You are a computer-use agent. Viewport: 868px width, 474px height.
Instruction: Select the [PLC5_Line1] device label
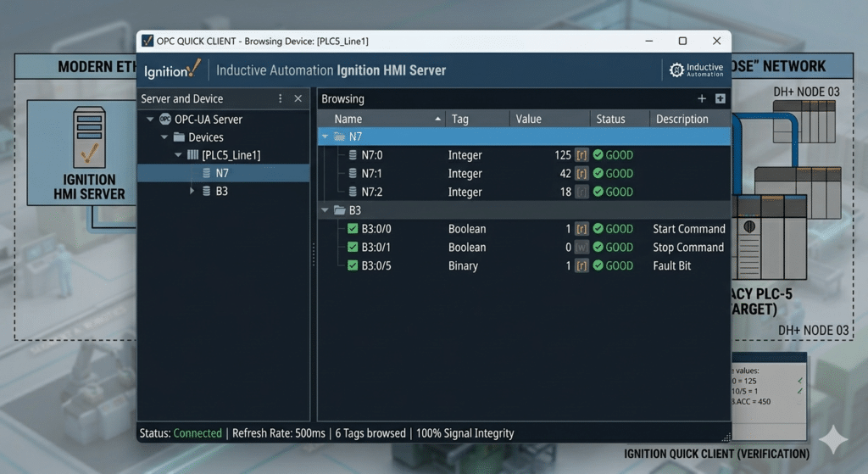231,155
